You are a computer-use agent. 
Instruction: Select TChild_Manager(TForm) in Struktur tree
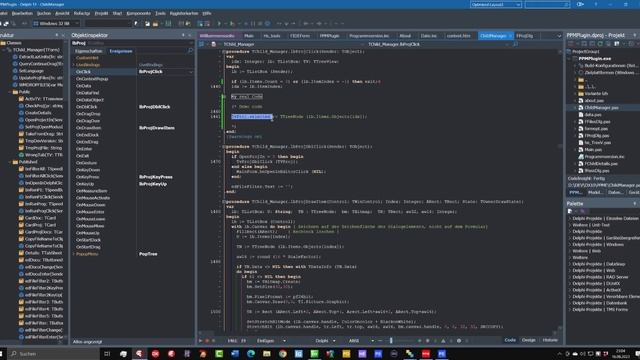(36, 50)
